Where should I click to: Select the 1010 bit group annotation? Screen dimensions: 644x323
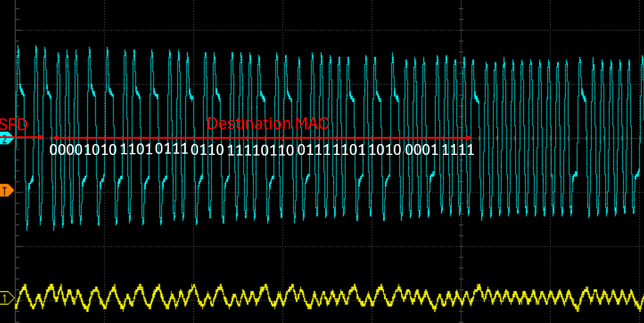(x=384, y=149)
